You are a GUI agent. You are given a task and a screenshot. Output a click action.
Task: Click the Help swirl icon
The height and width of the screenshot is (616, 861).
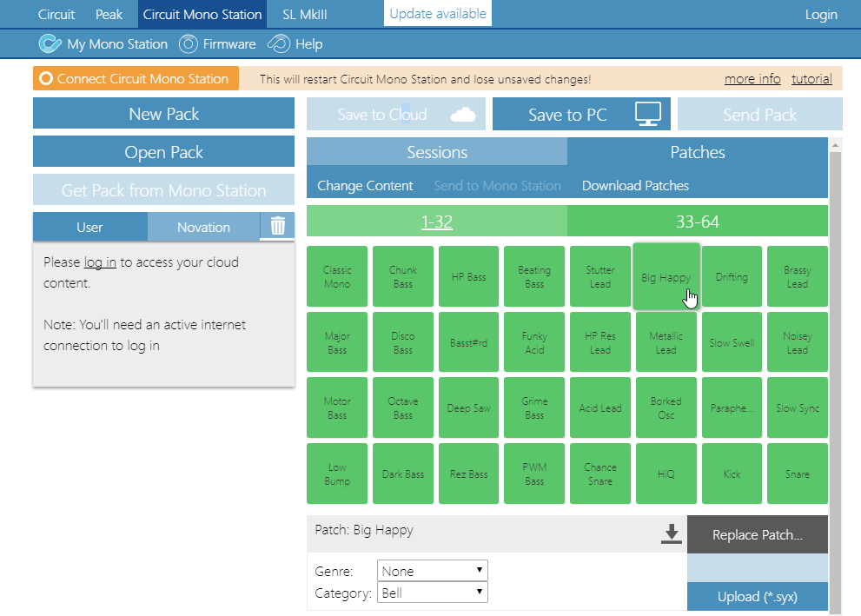point(278,44)
